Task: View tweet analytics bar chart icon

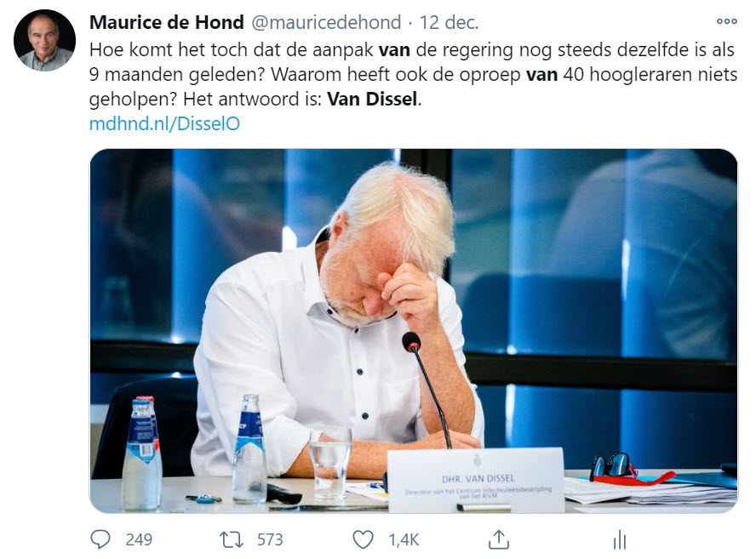Action: tap(620, 539)
